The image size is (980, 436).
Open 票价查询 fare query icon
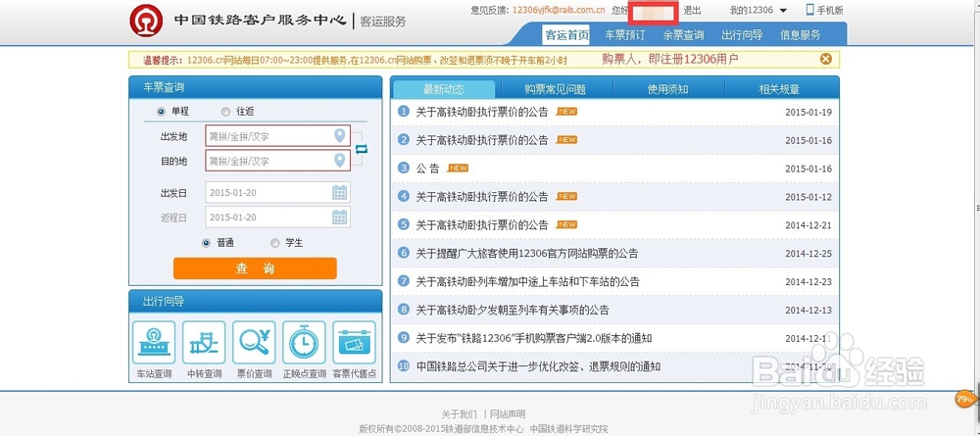254,342
